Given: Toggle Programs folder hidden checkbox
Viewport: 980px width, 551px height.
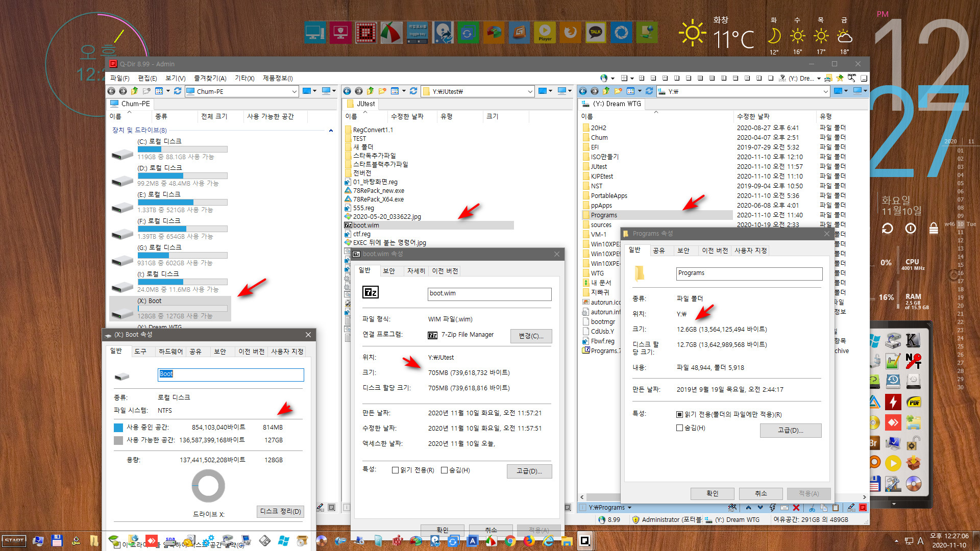Looking at the screenshot, I should (680, 428).
